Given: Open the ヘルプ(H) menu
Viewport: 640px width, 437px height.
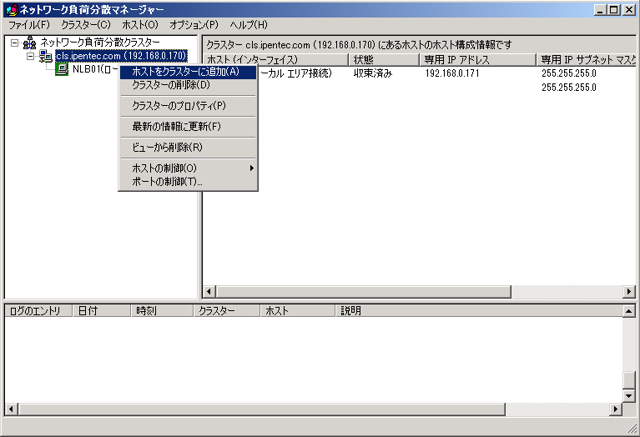Looking at the screenshot, I should [248, 25].
